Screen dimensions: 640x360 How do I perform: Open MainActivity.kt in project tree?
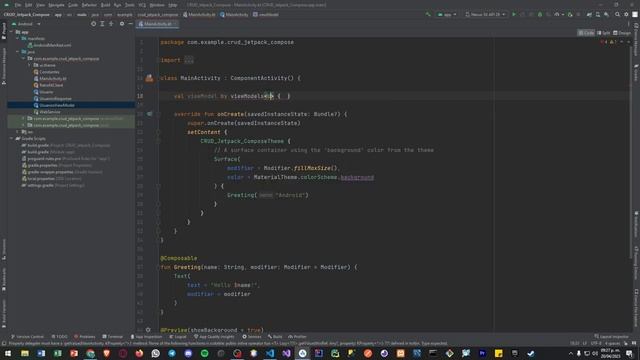(50, 78)
